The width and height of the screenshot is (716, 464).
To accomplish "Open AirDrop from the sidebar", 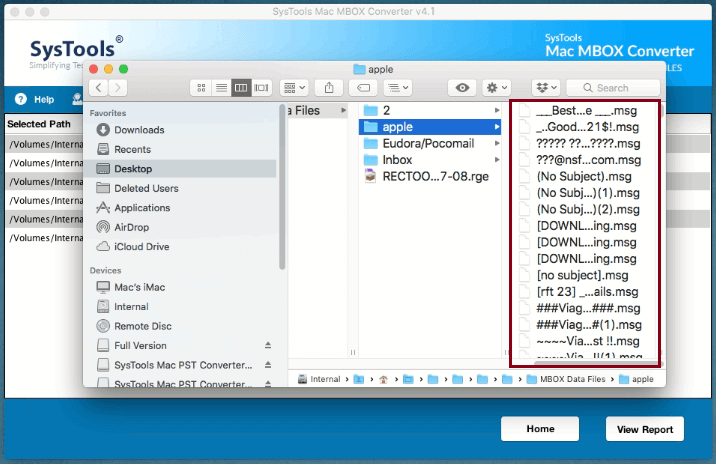I will 180,227.
